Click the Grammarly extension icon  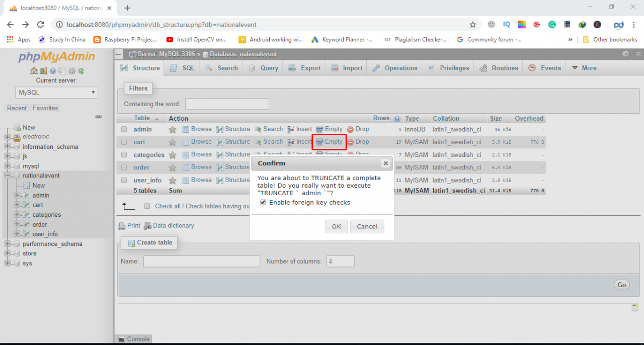tap(552, 24)
